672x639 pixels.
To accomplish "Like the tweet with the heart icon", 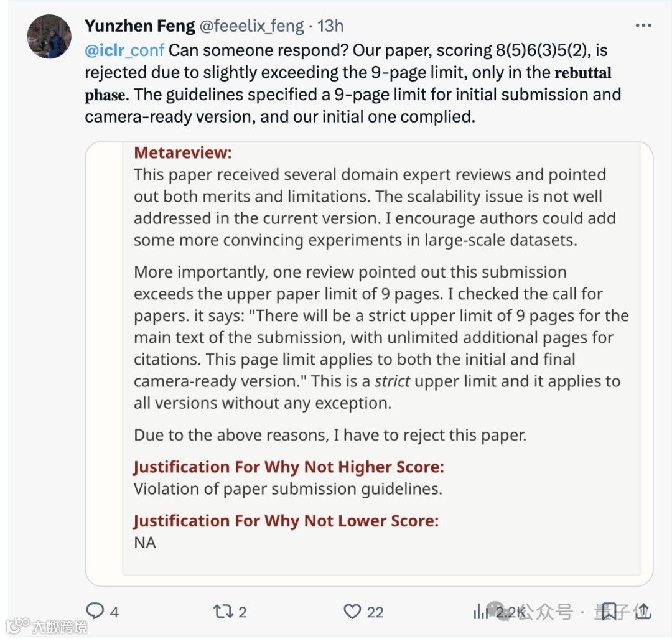I will coord(353,611).
